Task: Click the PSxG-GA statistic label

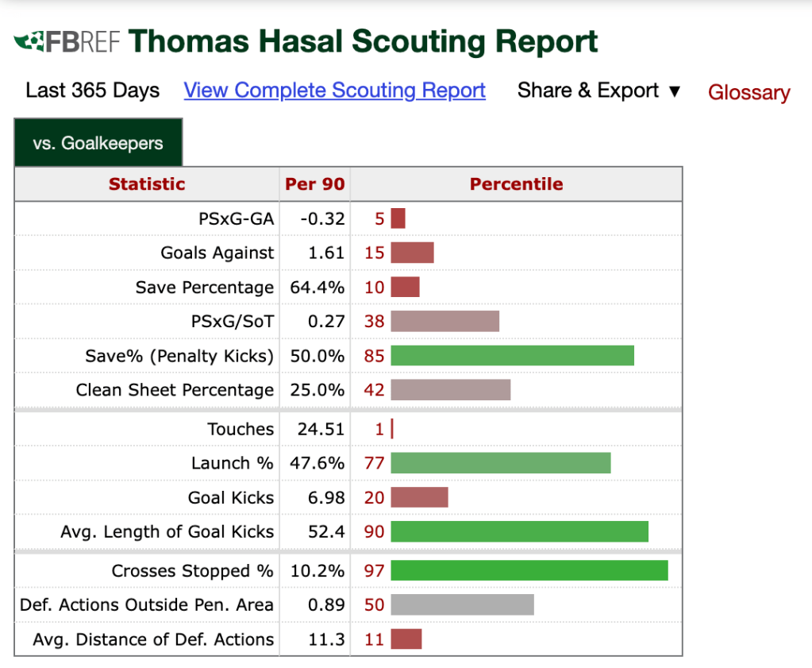Action: (238, 218)
